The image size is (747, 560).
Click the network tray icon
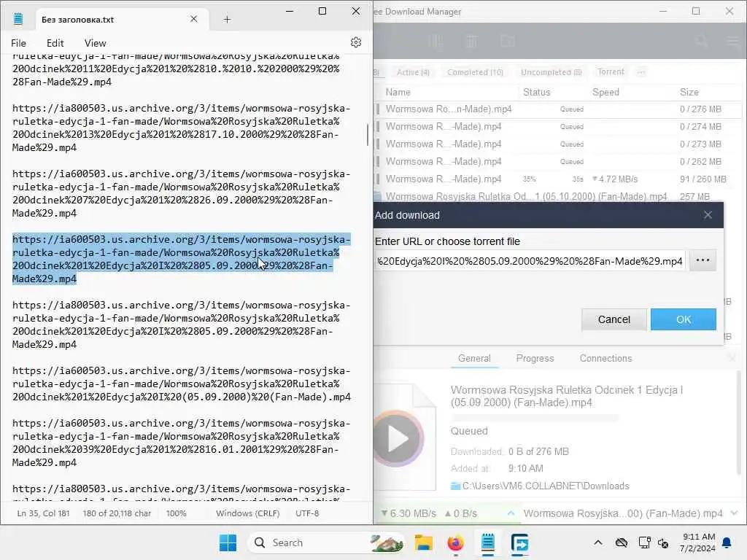pyautogui.click(x=644, y=542)
